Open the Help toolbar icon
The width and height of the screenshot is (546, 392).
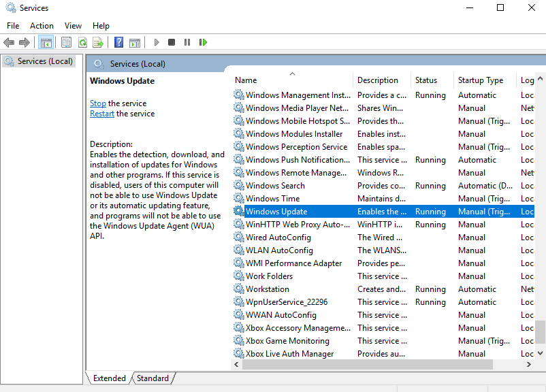(x=118, y=42)
